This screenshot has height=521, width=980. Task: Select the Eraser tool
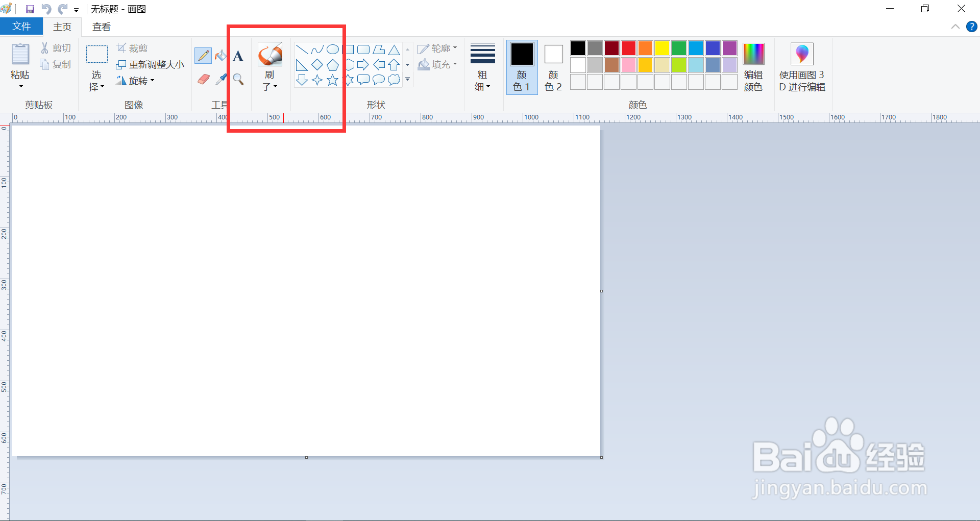click(x=203, y=79)
